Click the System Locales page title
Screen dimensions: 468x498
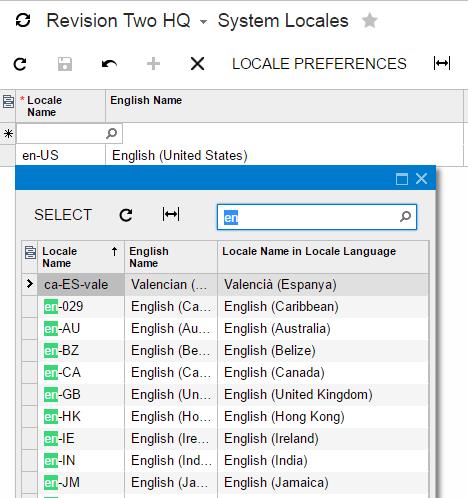point(283,21)
